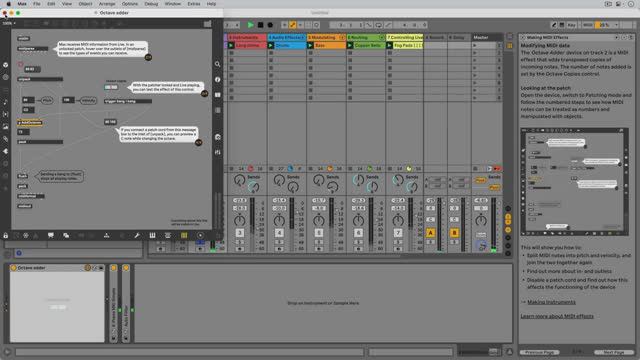The image size is (640, 360).
Task: Open the wrench debug tools icon in Max
Action: click(137, 236)
